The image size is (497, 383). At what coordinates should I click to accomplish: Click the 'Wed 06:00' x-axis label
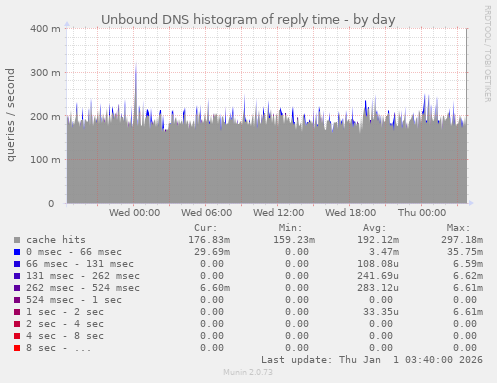(x=206, y=213)
